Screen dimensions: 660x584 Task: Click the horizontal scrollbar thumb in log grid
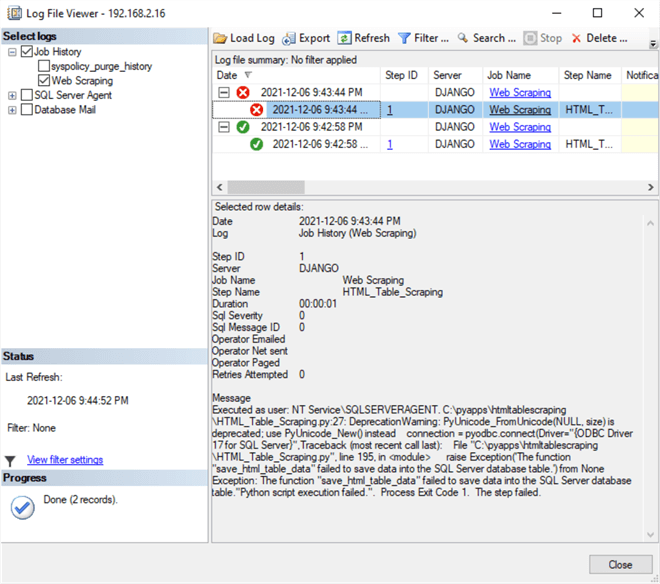point(266,187)
